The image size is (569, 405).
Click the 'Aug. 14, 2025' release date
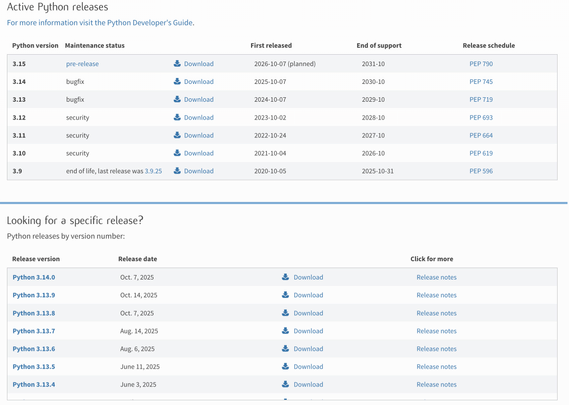[x=139, y=331]
